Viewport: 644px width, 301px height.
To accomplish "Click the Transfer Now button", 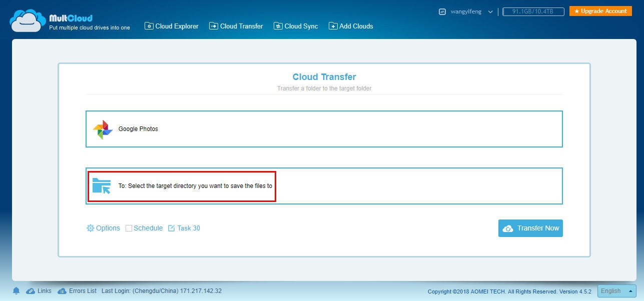I will [x=530, y=228].
